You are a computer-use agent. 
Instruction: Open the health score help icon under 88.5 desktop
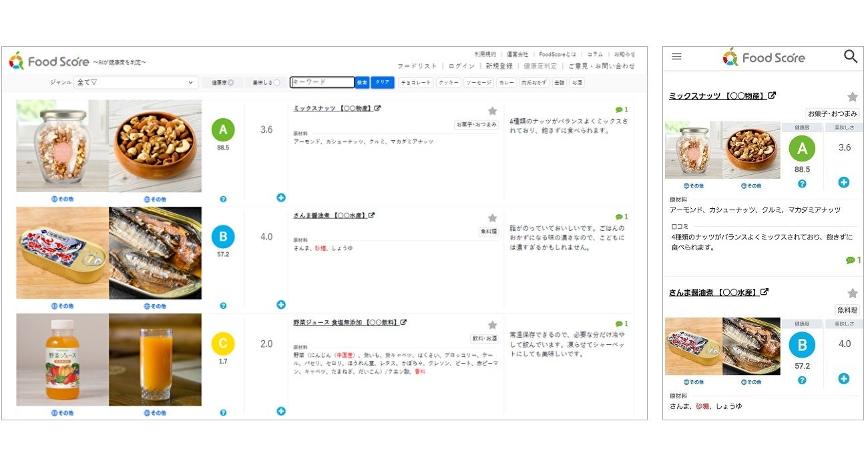[x=223, y=199]
